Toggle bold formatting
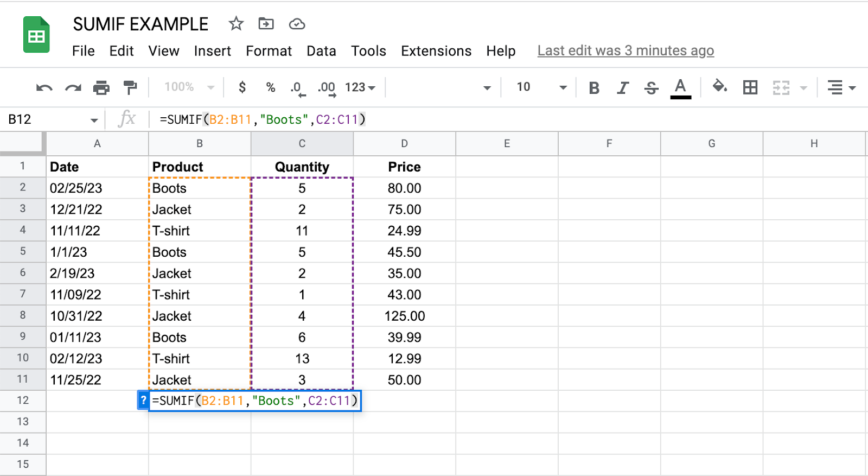Image resolution: width=868 pixels, height=476 pixels. (594, 87)
